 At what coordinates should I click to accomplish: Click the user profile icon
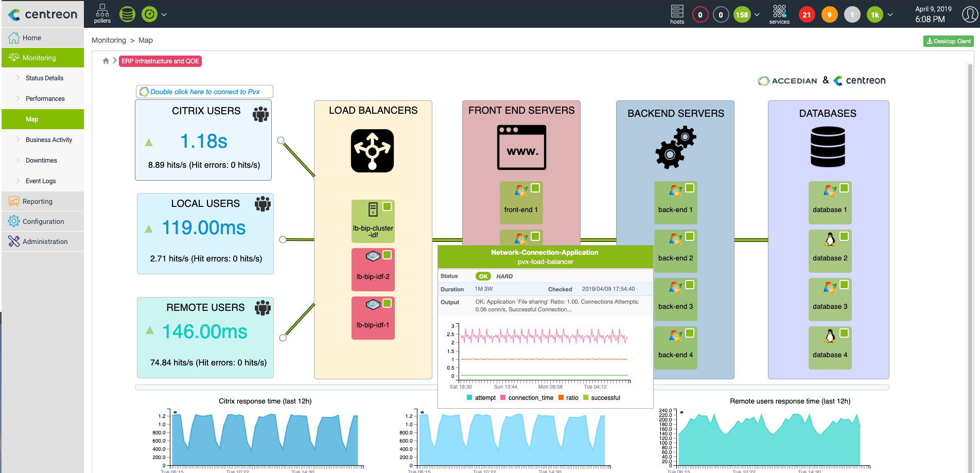click(x=970, y=14)
